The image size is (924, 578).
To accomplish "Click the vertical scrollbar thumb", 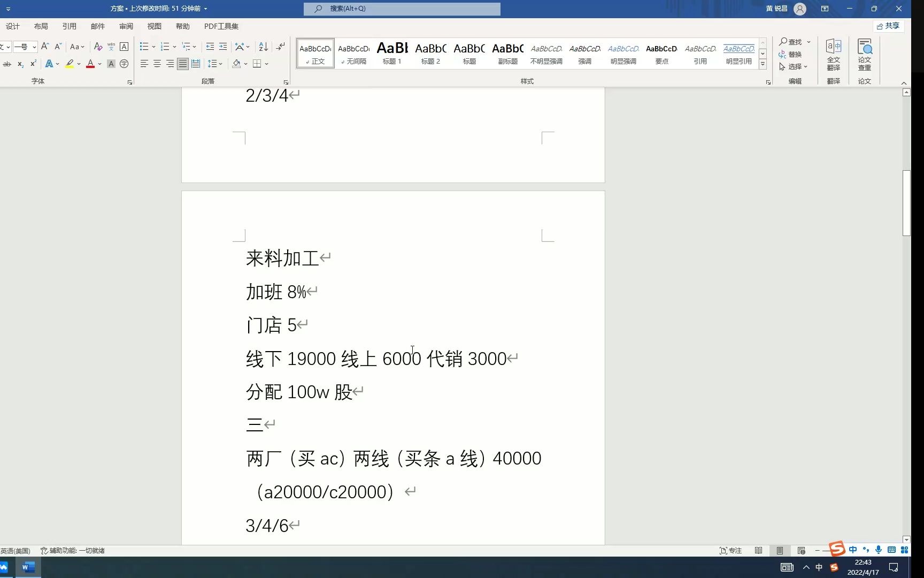I will point(906,203).
